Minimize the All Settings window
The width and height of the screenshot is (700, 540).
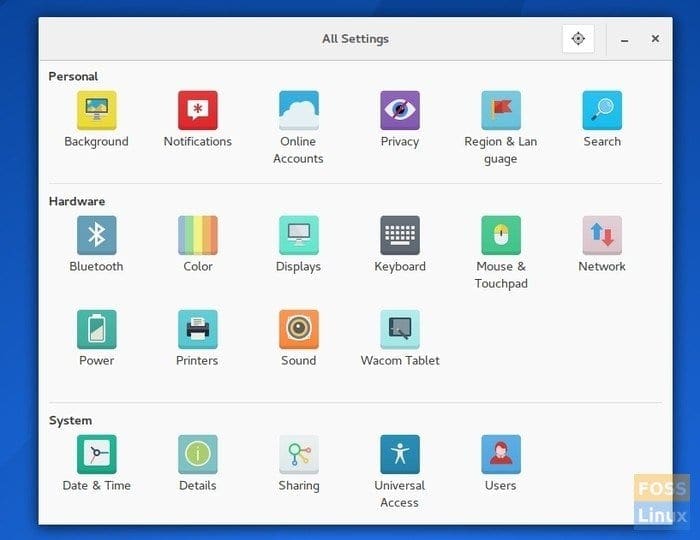(x=625, y=40)
